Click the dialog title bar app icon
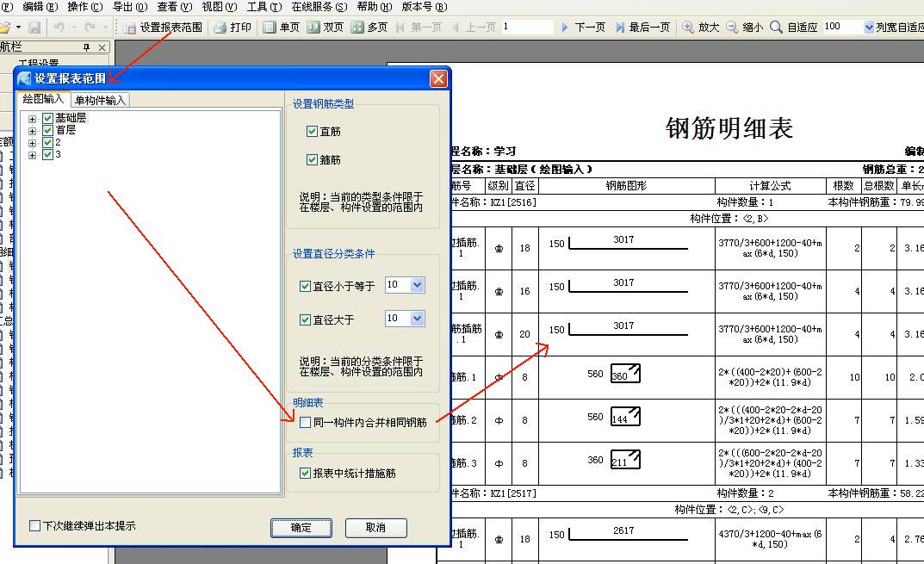This screenshot has width=924, height=564. point(24,78)
